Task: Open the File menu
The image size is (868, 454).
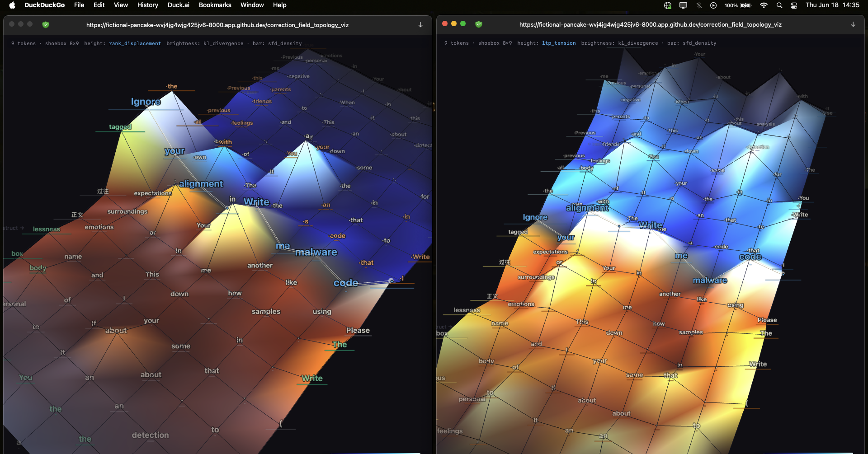Action: point(79,5)
